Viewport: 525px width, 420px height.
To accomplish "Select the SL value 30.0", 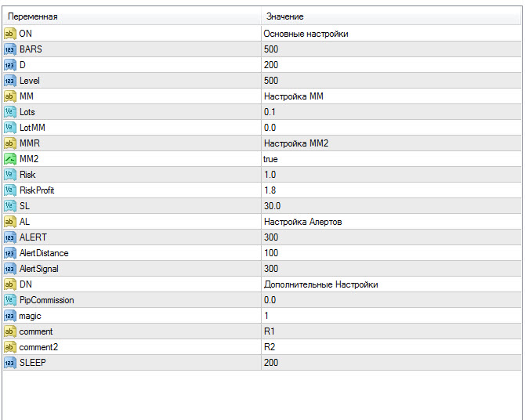I will coord(272,206).
